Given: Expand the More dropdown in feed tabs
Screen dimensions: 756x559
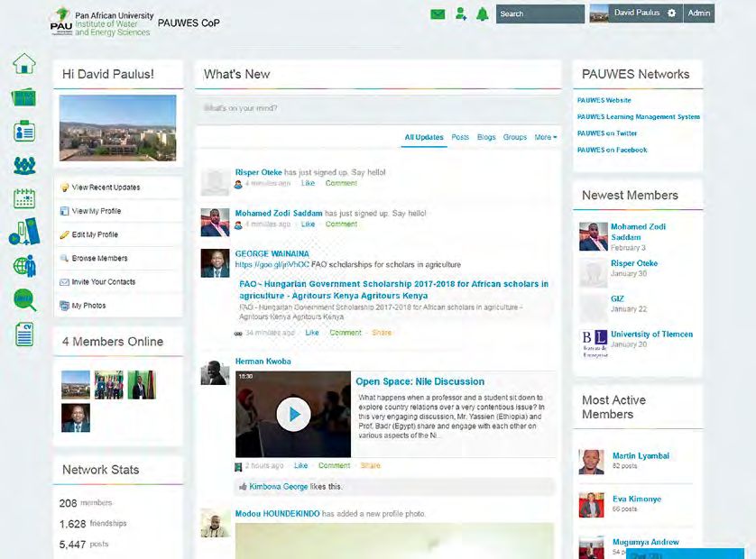Looking at the screenshot, I should 545,137.
